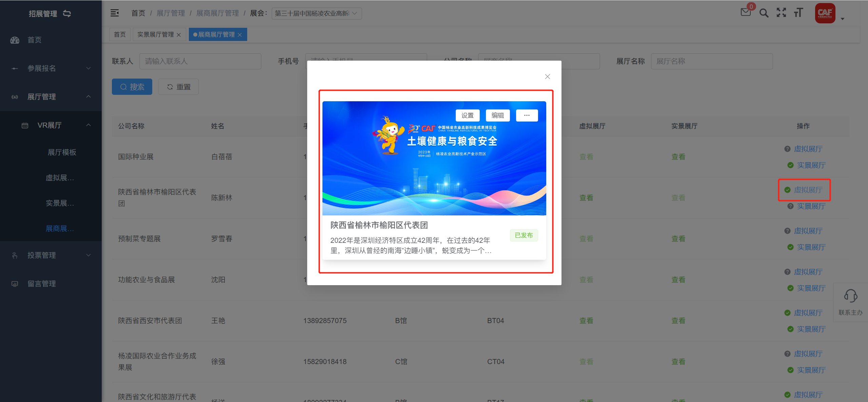This screenshot has width=868, height=402.
Task: Open 展商展… submenu item
Action: (x=60, y=229)
